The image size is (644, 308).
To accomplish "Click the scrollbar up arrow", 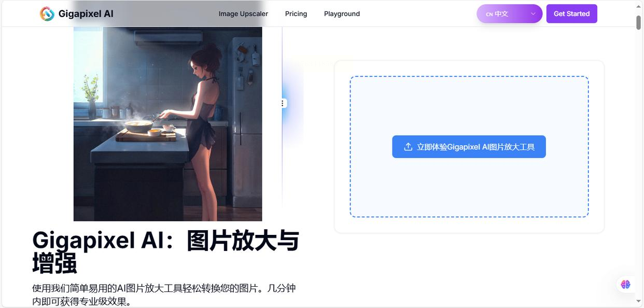I will click(639, 5).
